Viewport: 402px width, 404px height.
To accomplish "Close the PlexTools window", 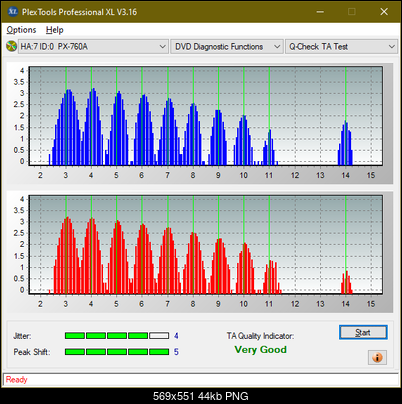I will click(x=384, y=12).
